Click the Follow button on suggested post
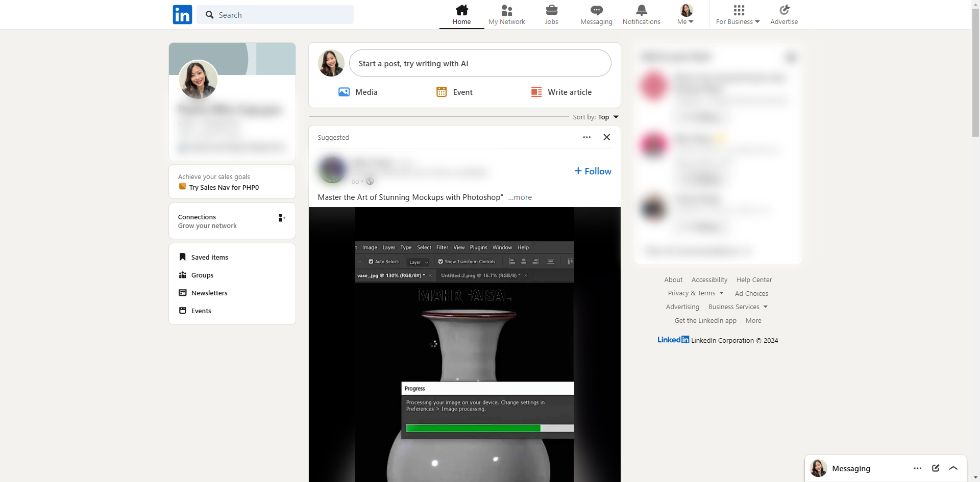The image size is (980, 482). point(592,171)
